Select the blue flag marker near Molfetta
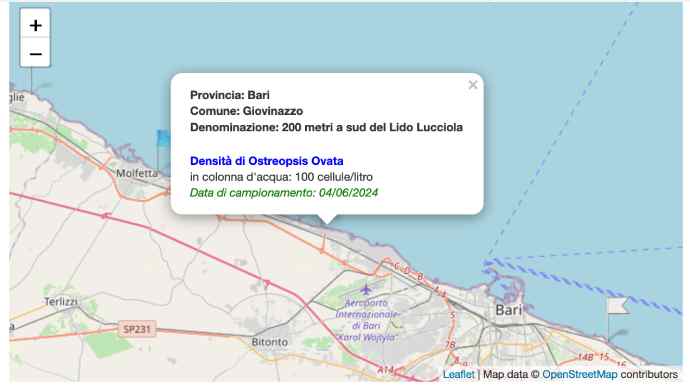 [163, 150]
